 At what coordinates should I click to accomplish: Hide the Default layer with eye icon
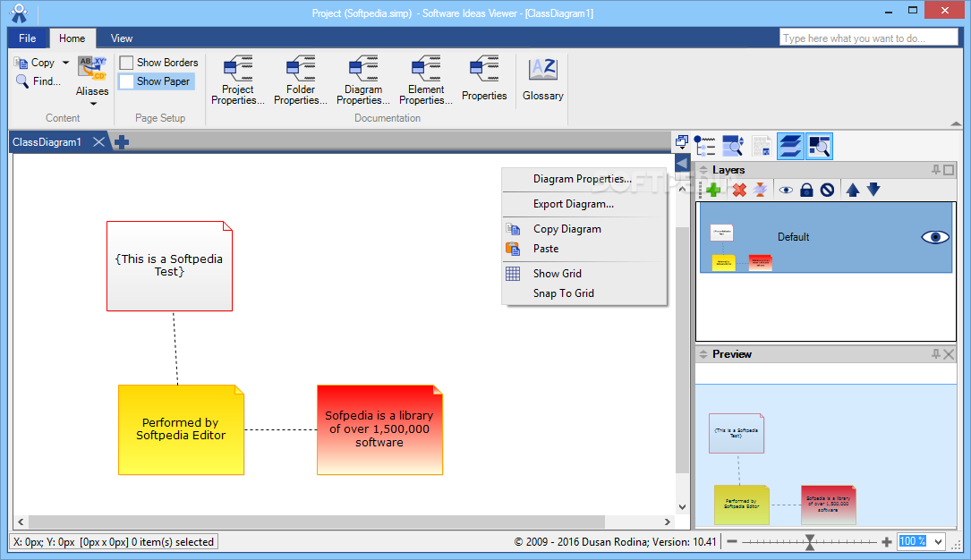(x=935, y=237)
